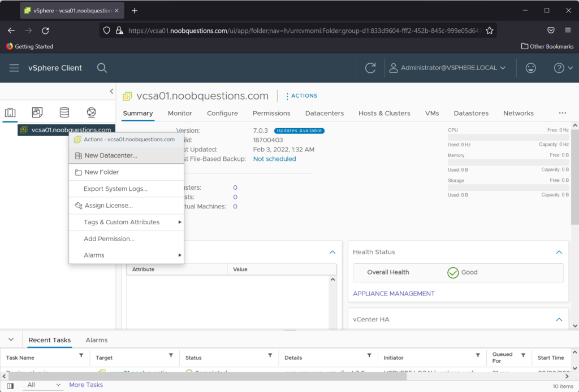Filter the Task Name column
579x392 pixels.
pos(81,355)
